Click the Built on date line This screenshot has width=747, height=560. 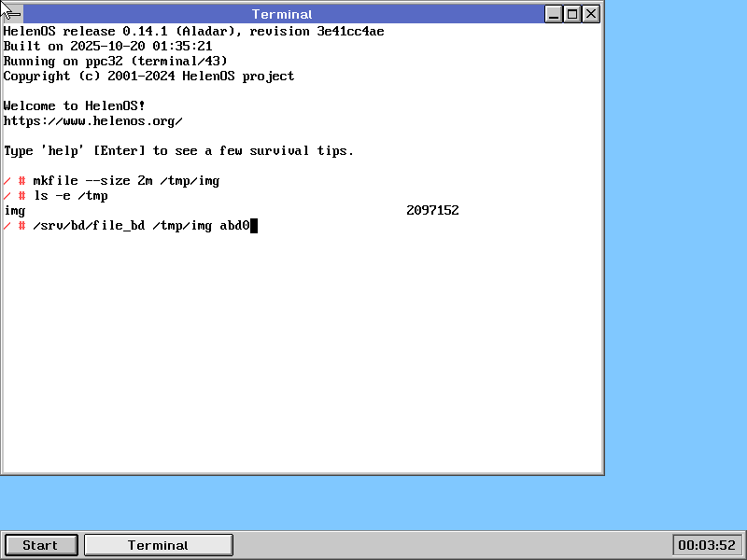tap(107, 47)
